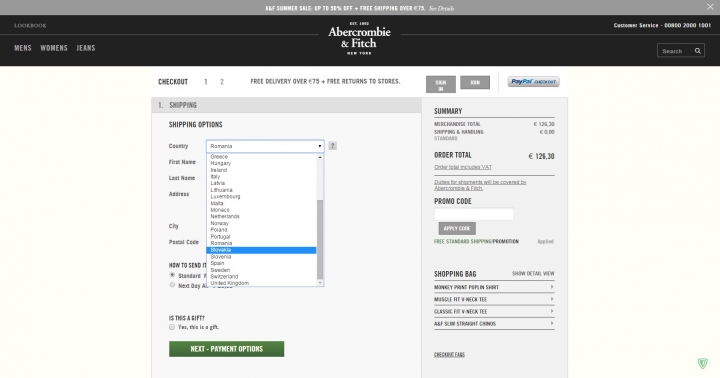Choose Lithuania from the country list
Viewport: 720px width, 378px height.
click(x=261, y=190)
